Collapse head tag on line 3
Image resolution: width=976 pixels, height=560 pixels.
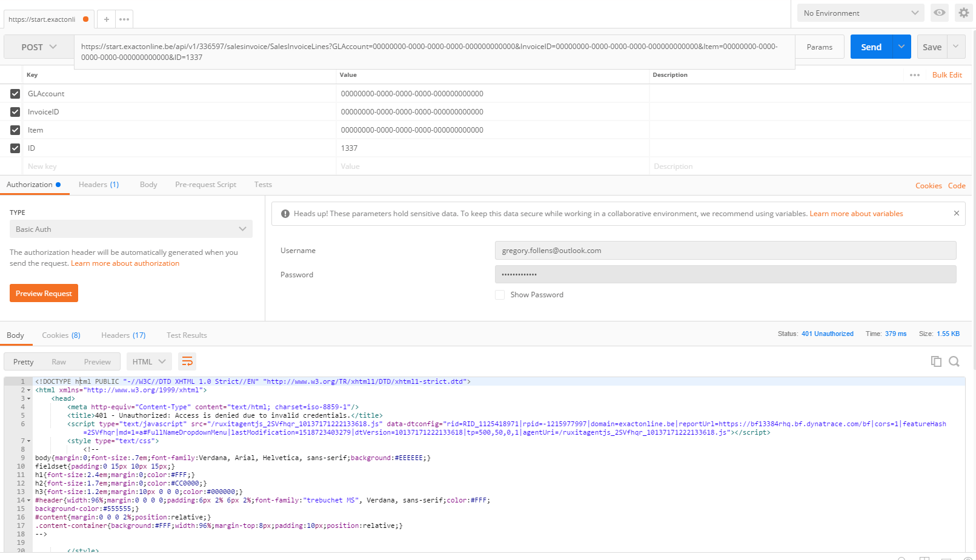click(x=28, y=399)
